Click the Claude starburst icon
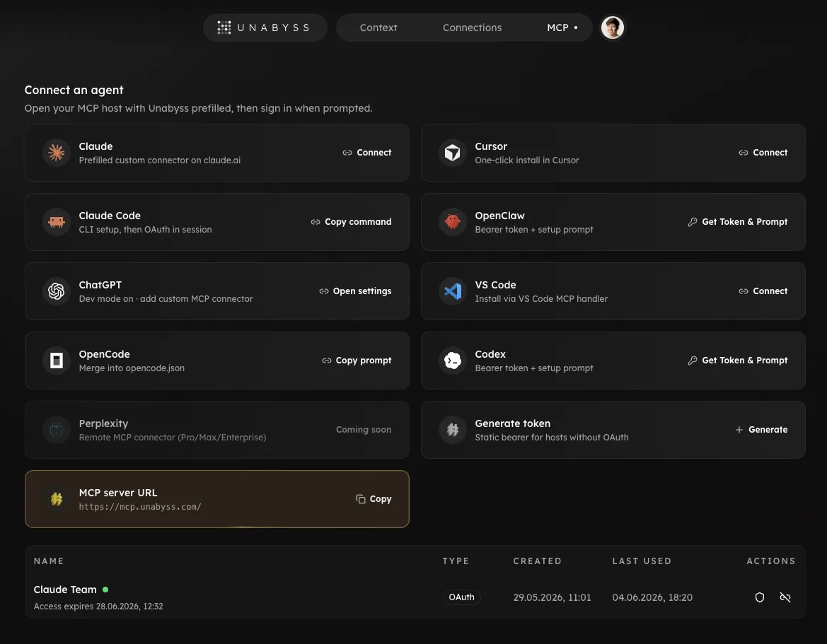Image resolution: width=827 pixels, height=644 pixels. pos(57,153)
